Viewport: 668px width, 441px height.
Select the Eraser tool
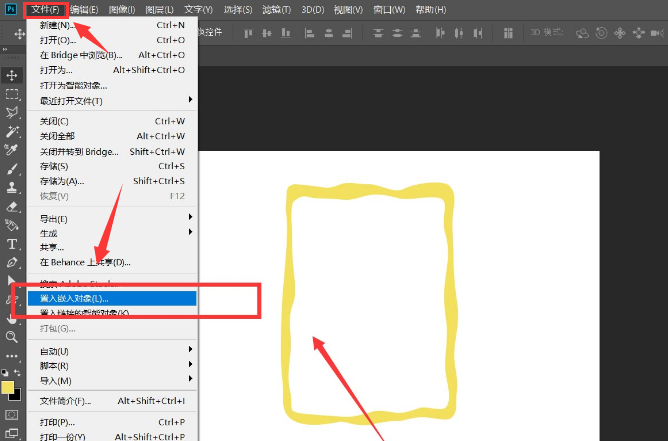pos(12,207)
